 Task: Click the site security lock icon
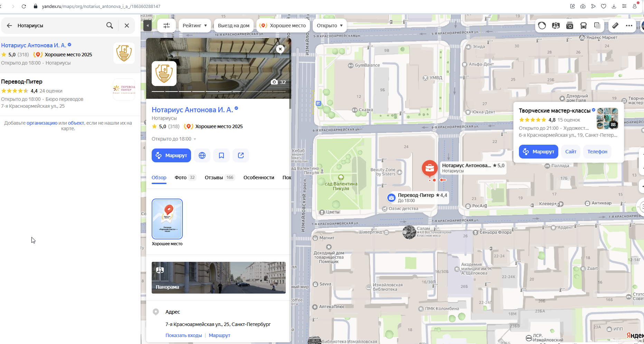pyautogui.click(x=35, y=6)
